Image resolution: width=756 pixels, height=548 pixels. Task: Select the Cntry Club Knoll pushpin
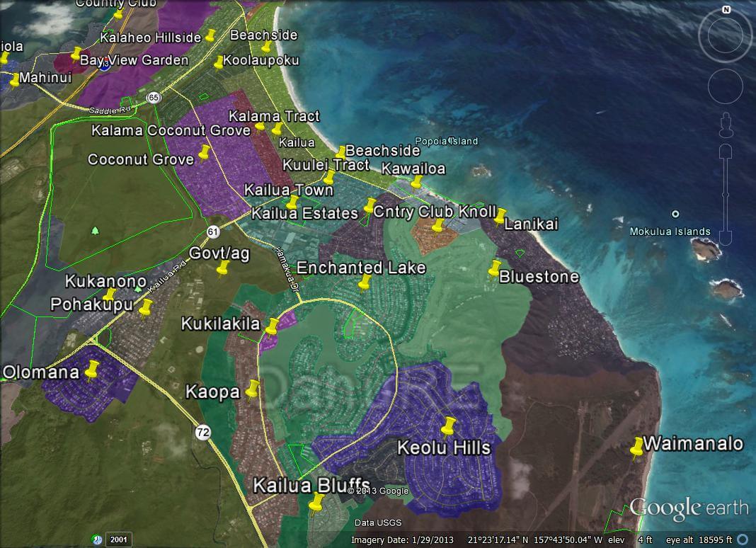click(x=437, y=225)
